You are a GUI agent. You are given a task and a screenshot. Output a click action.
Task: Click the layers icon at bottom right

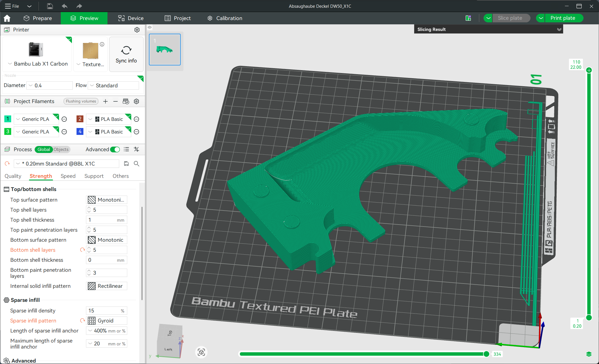589,354
